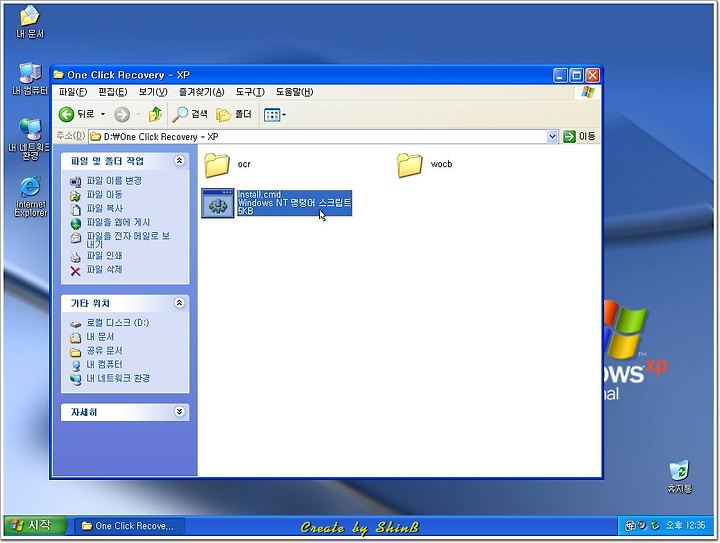
Task: Open the 파일(F) menu
Action: [x=73, y=92]
